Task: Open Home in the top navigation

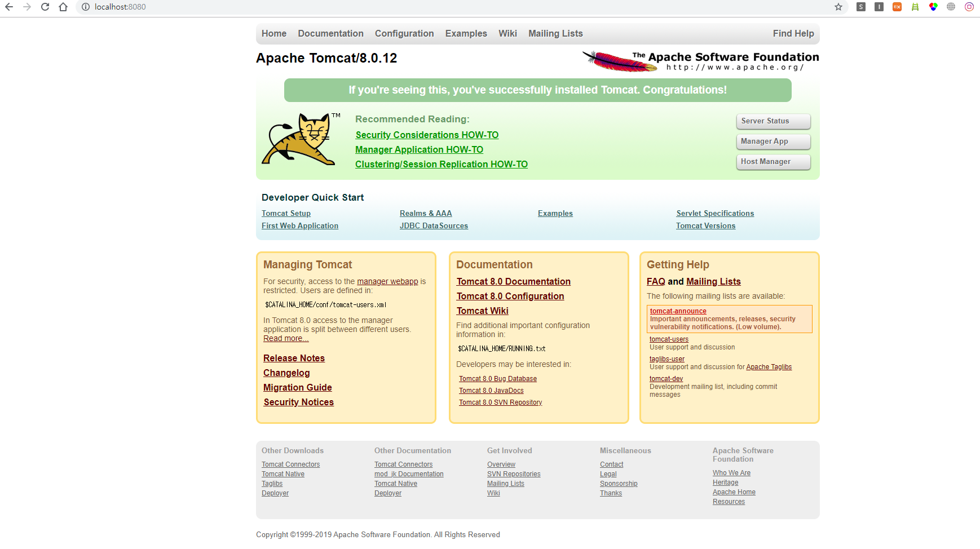Action: (274, 34)
